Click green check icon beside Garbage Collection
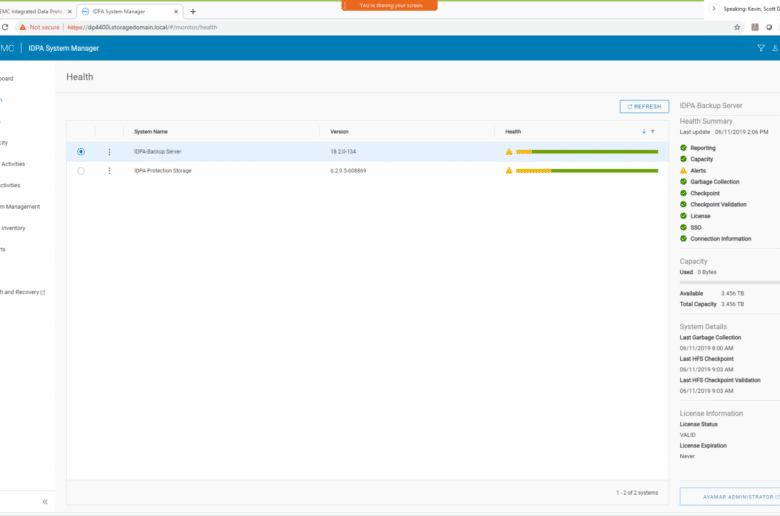 click(x=683, y=182)
